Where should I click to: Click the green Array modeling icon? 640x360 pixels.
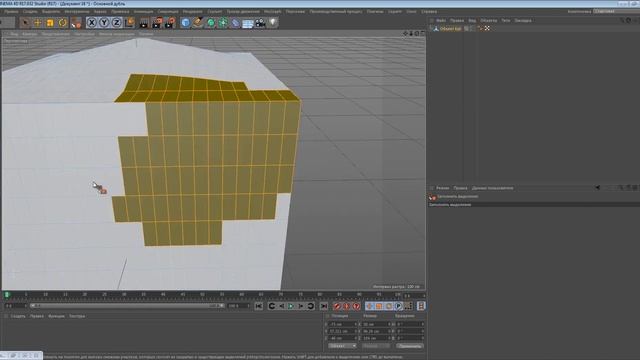click(x=223, y=23)
